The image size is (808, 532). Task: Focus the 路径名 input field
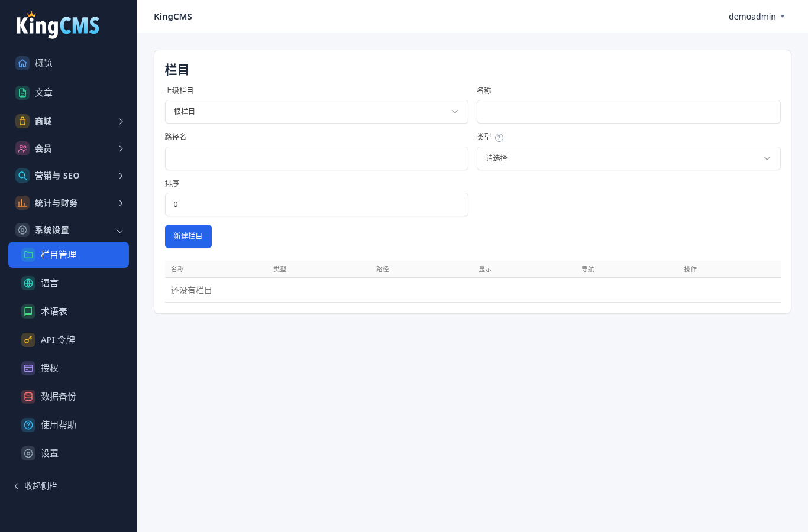point(316,158)
